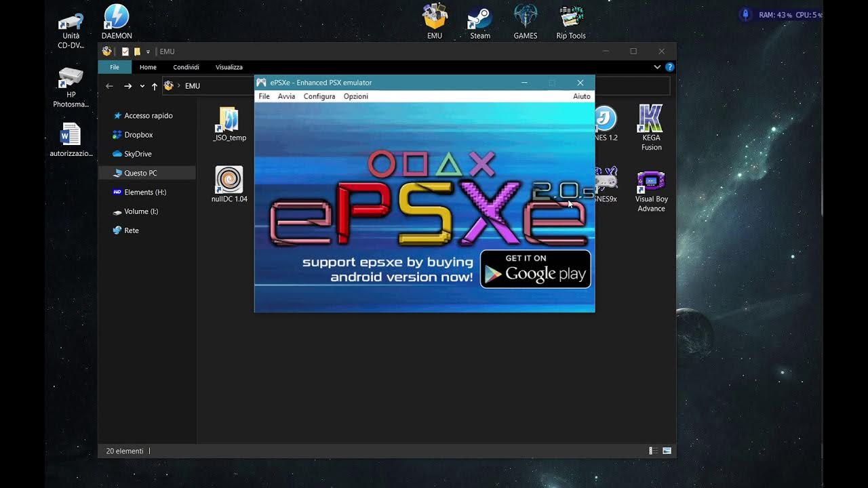Click the EMU breadcrumb in address bar
Viewport: 868px width, 488px height.
pyautogui.click(x=193, y=86)
